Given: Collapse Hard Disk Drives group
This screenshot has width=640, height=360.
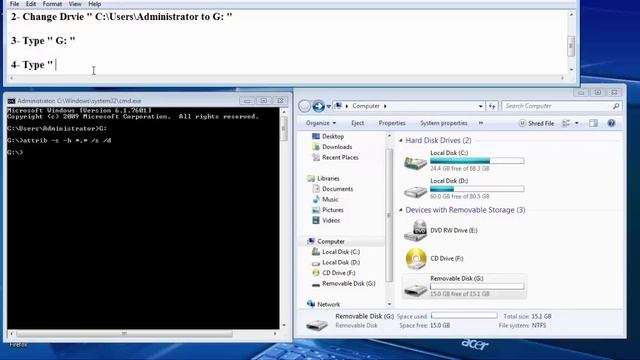Looking at the screenshot, I should 400,140.
